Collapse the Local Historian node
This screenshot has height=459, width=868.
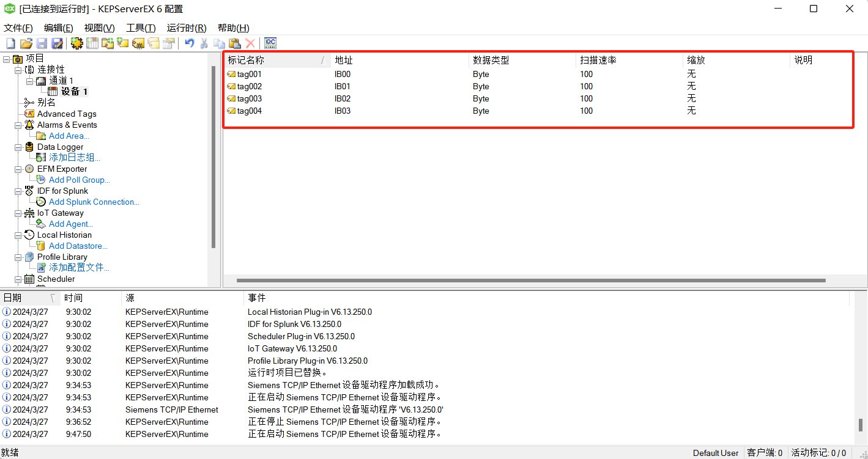tap(18, 235)
